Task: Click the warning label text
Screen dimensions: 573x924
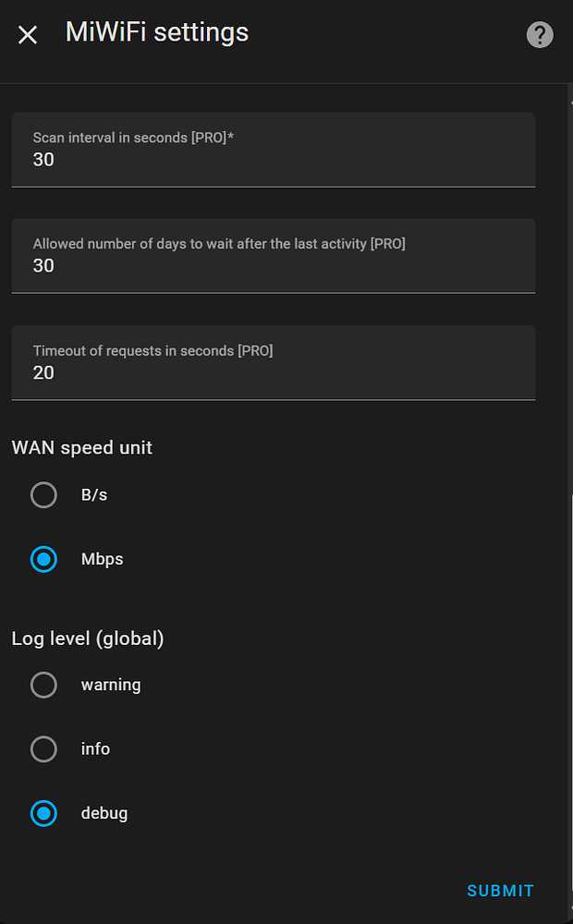Action: click(x=111, y=684)
